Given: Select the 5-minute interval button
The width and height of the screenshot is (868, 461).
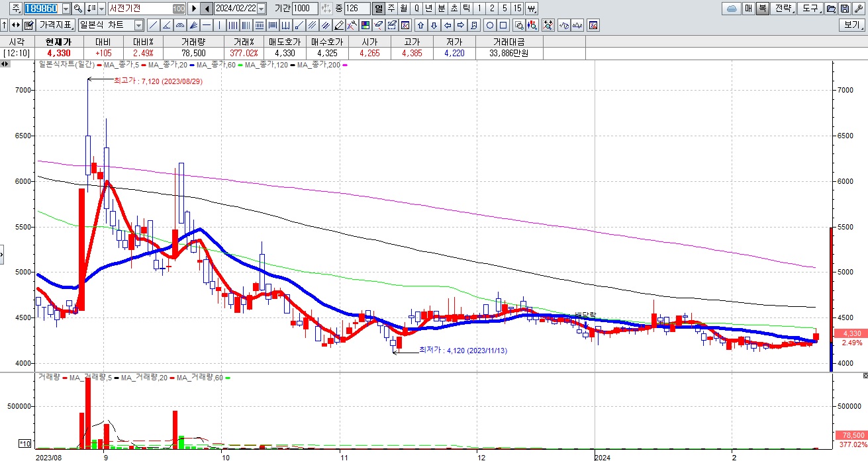Looking at the screenshot, I should point(505,9).
